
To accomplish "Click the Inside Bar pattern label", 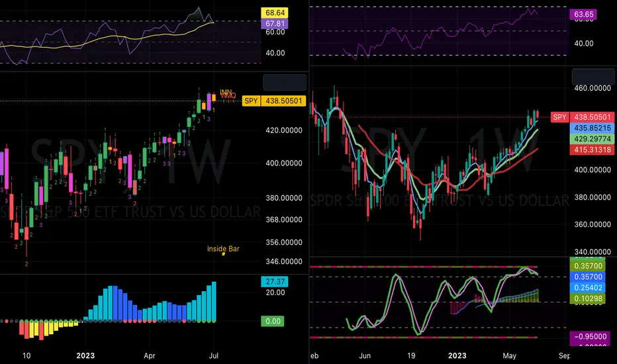I will coord(223,249).
